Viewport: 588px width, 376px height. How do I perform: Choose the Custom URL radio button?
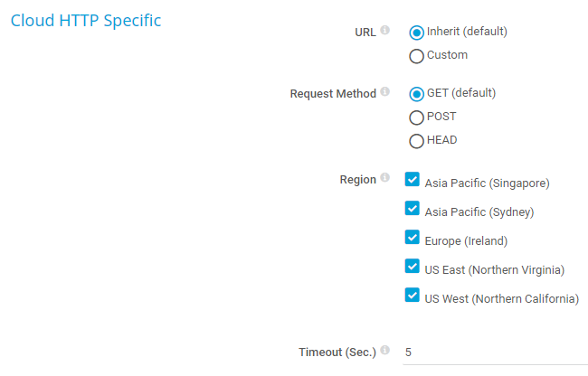point(417,56)
